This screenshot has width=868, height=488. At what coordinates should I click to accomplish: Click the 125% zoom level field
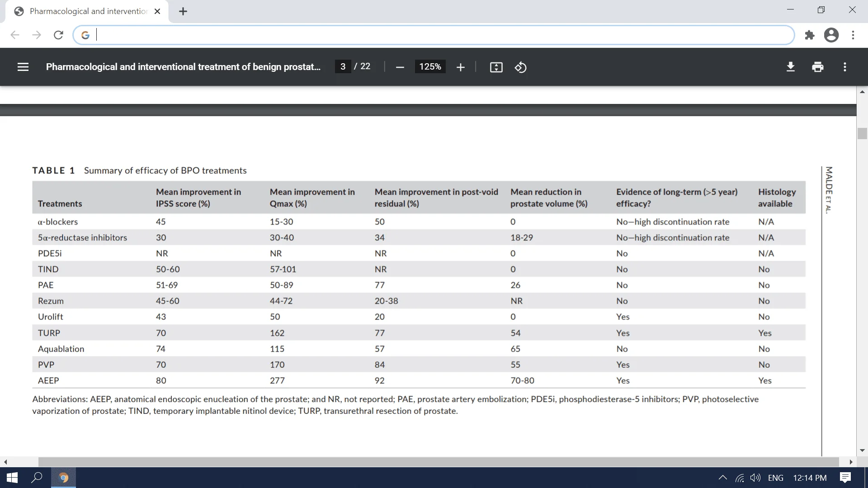[x=430, y=66]
